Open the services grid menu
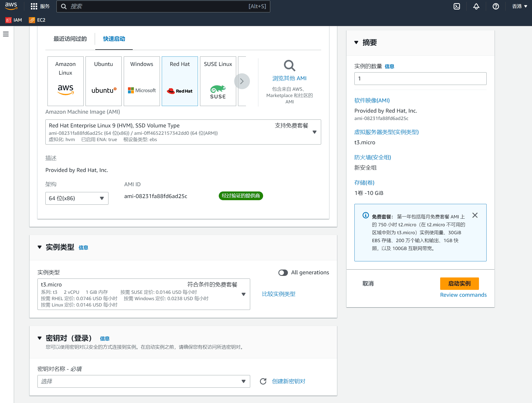The width and height of the screenshot is (532, 403). coord(34,6)
